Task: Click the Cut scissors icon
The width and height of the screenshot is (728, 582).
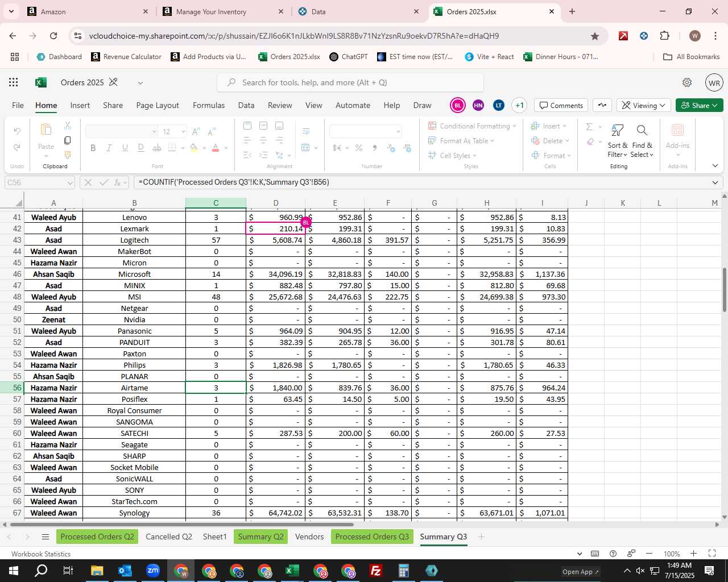Action: (68, 126)
